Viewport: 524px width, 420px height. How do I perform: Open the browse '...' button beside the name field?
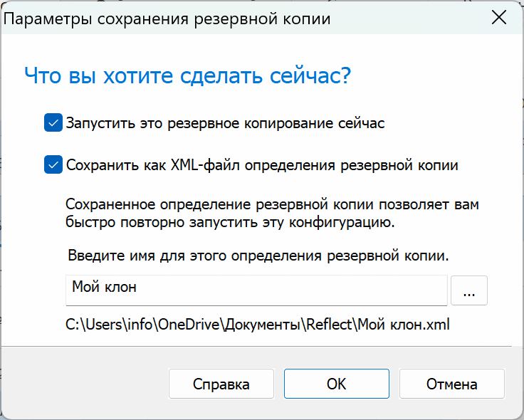pyautogui.click(x=469, y=291)
